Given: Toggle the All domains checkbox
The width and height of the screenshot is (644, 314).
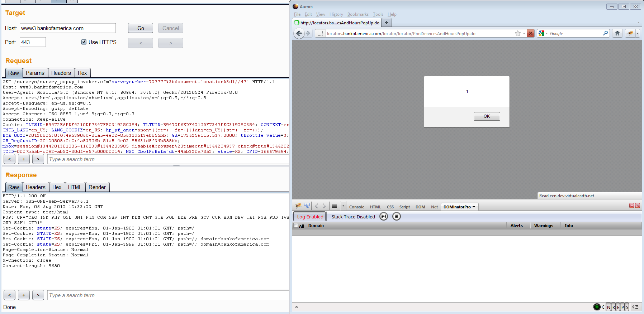Looking at the screenshot, I should pos(296,226).
